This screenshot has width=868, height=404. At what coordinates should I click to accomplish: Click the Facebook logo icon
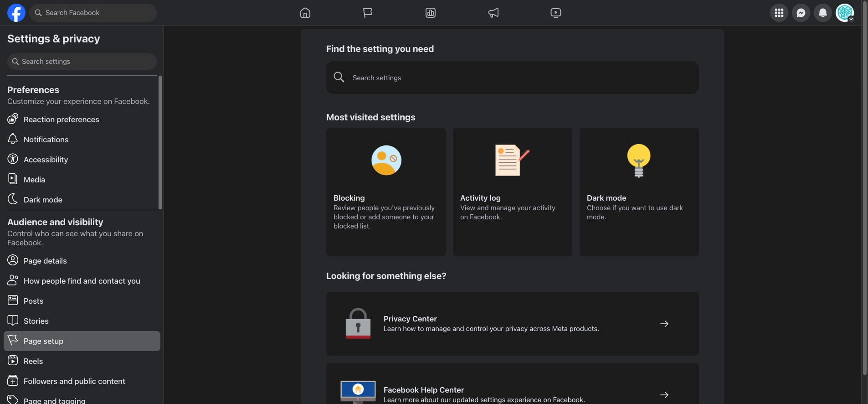pos(16,13)
